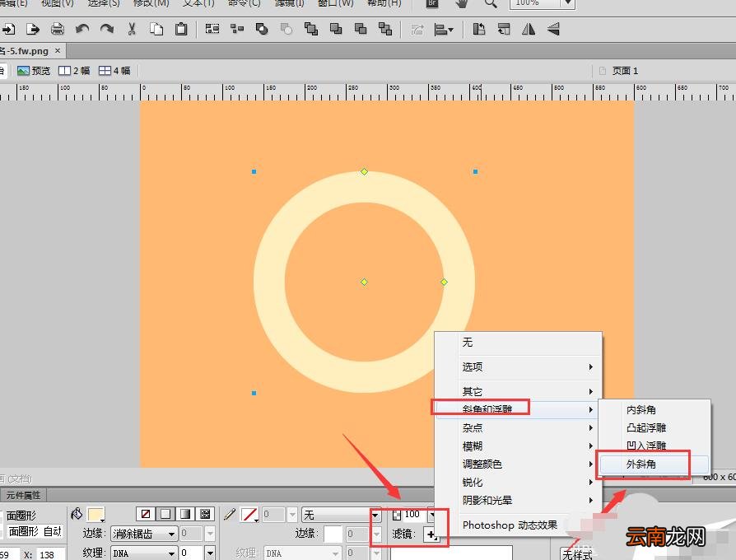Switch to Preview view
This screenshot has width=736, height=560.
[34, 71]
